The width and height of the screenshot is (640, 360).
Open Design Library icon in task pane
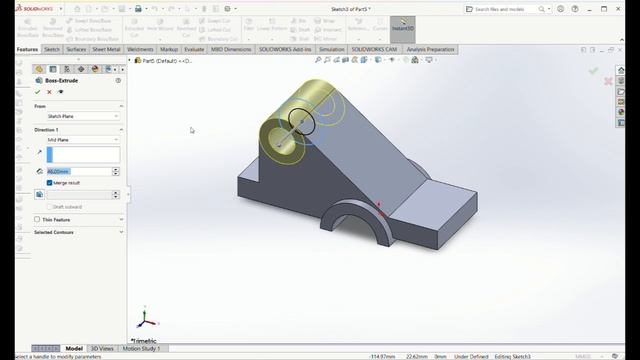pyautogui.click(x=620, y=81)
